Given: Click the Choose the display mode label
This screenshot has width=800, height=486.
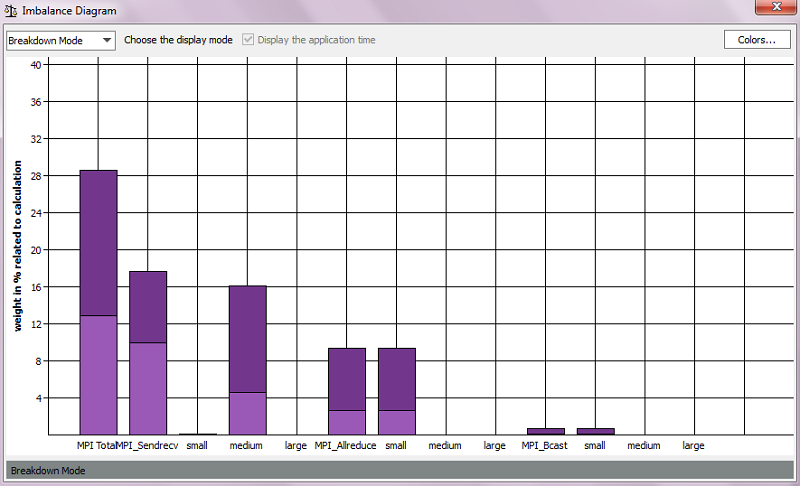Looking at the screenshot, I should point(178,40).
